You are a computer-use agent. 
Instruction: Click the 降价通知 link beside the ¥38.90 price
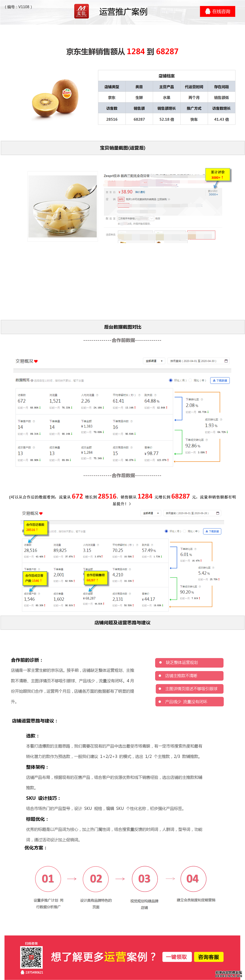point(140,192)
